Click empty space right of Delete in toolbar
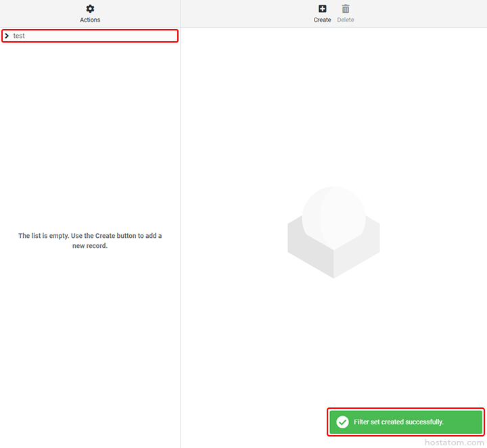 coord(419,14)
